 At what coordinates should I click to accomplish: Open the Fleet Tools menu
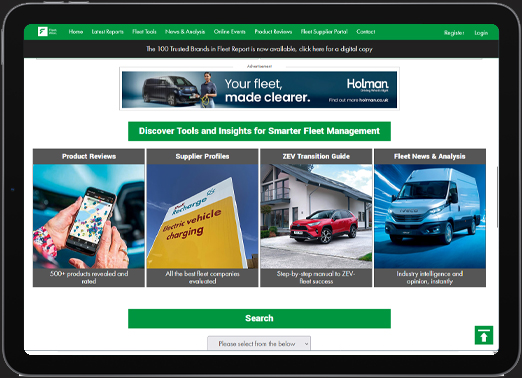[144, 32]
